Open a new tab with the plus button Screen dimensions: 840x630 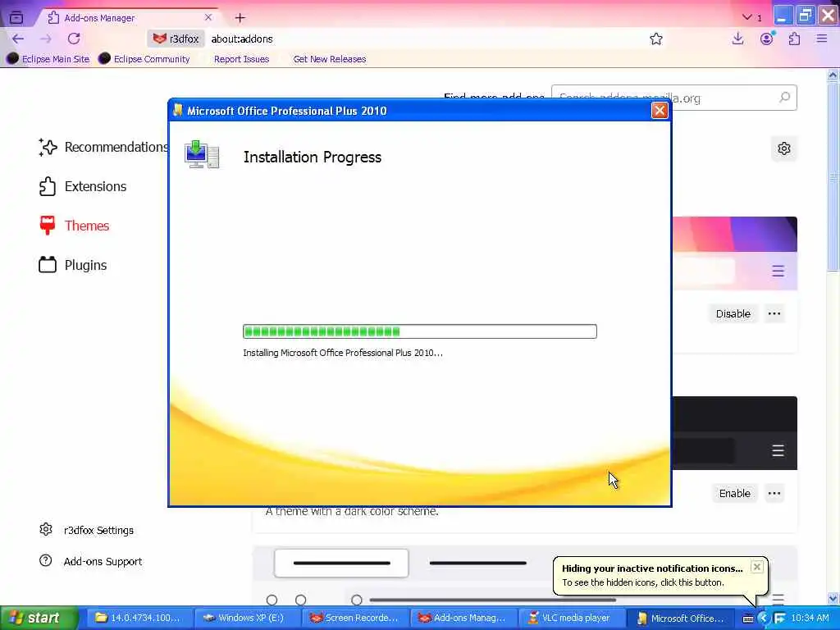[240, 18]
